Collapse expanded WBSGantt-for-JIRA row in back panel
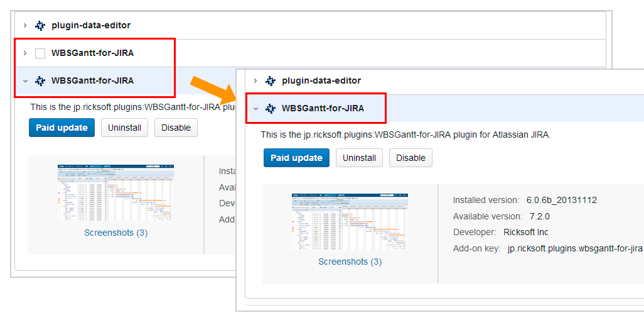Image resolution: width=644 pixels, height=325 pixels. click(x=25, y=81)
